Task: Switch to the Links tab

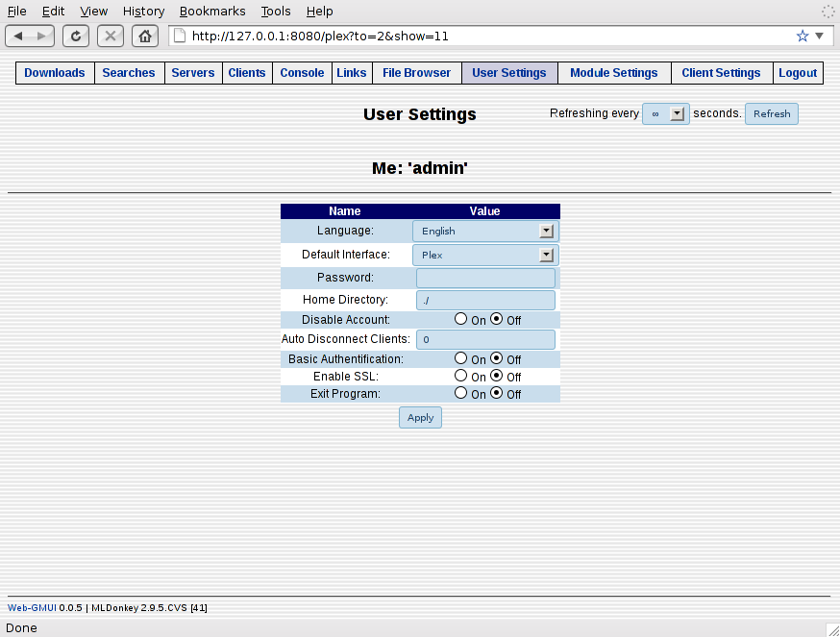Action: [x=352, y=73]
